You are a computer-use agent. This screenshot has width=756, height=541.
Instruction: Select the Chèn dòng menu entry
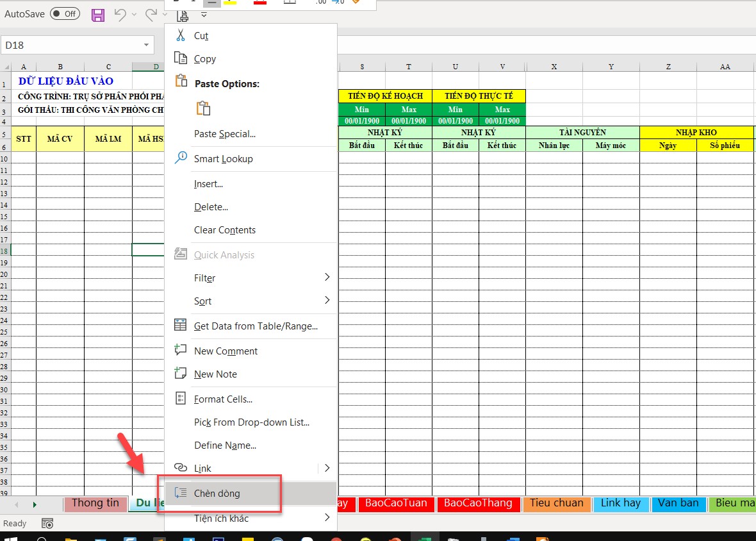[217, 494]
